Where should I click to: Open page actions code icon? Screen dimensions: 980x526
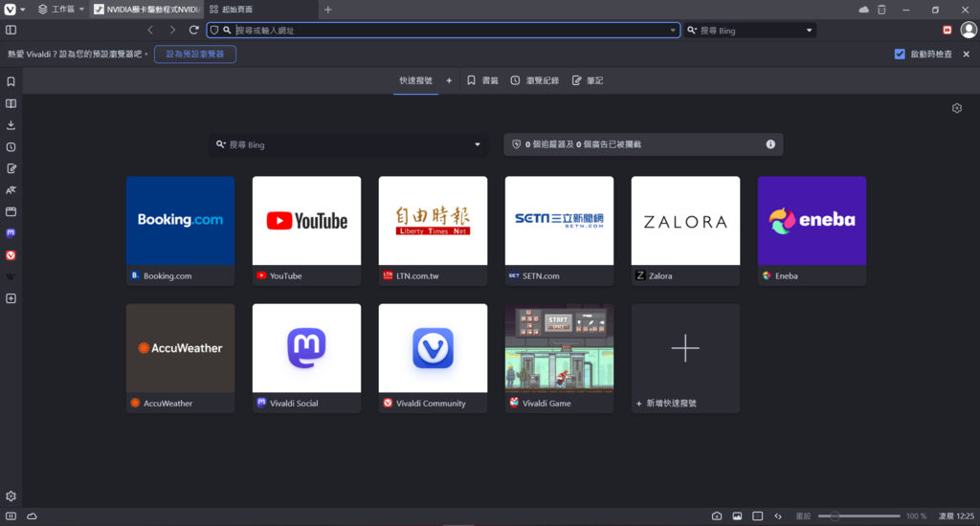point(778,516)
